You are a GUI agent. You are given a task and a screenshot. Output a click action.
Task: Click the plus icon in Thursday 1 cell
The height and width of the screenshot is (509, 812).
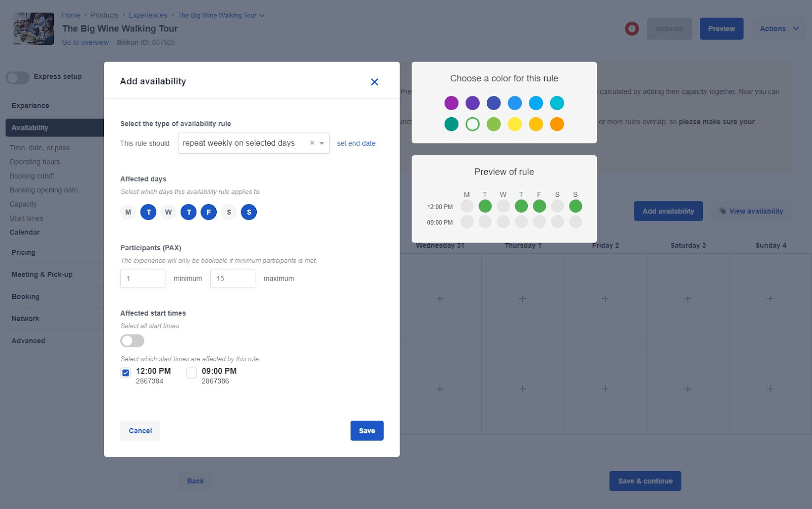click(522, 298)
